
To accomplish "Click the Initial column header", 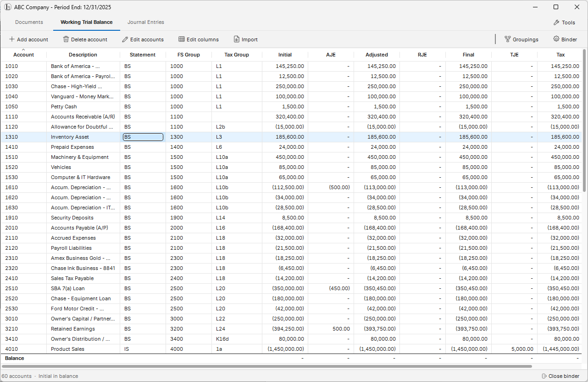I will click(x=285, y=55).
